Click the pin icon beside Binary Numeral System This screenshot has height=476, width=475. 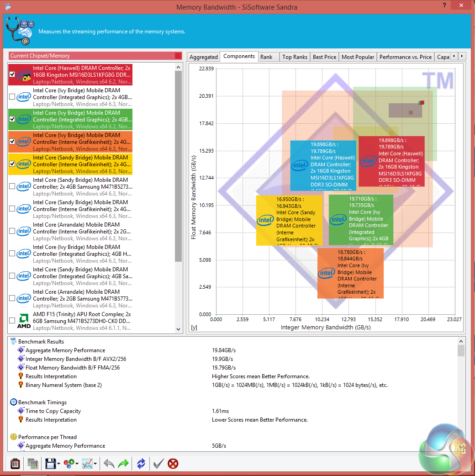(21, 385)
